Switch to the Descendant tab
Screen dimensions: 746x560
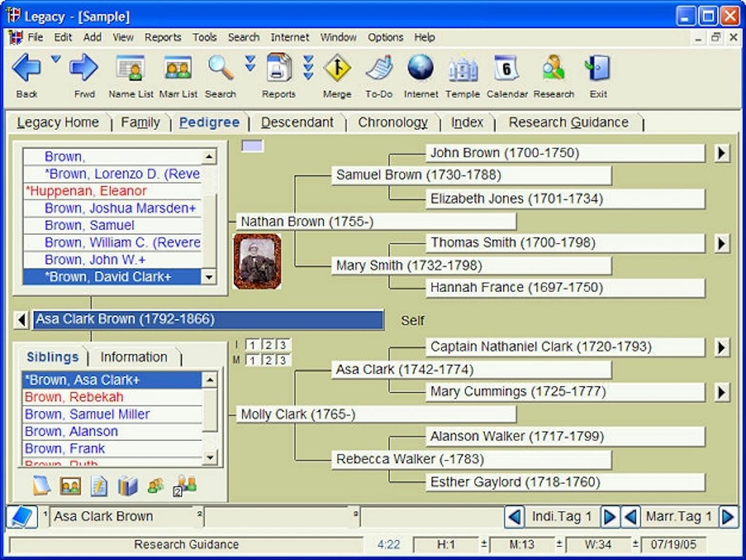[x=297, y=122]
